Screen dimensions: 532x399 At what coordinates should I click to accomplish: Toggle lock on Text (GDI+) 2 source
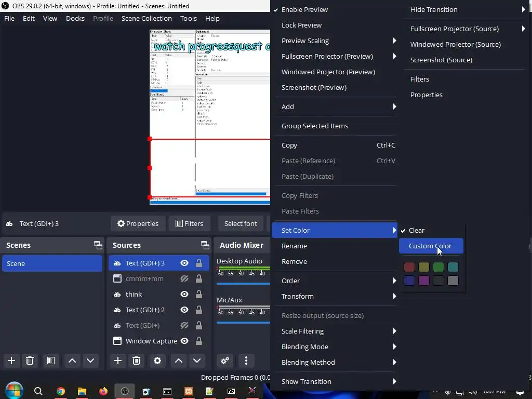tap(199, 310)
